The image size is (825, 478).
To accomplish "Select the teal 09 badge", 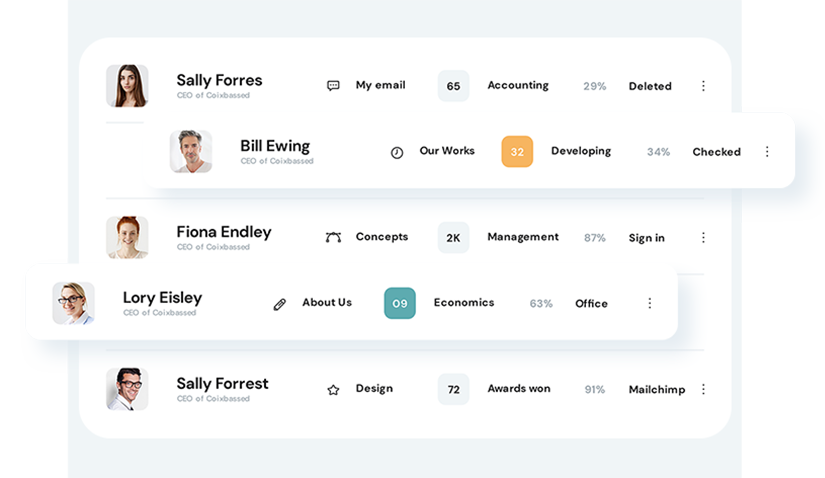I will (400, 304).
